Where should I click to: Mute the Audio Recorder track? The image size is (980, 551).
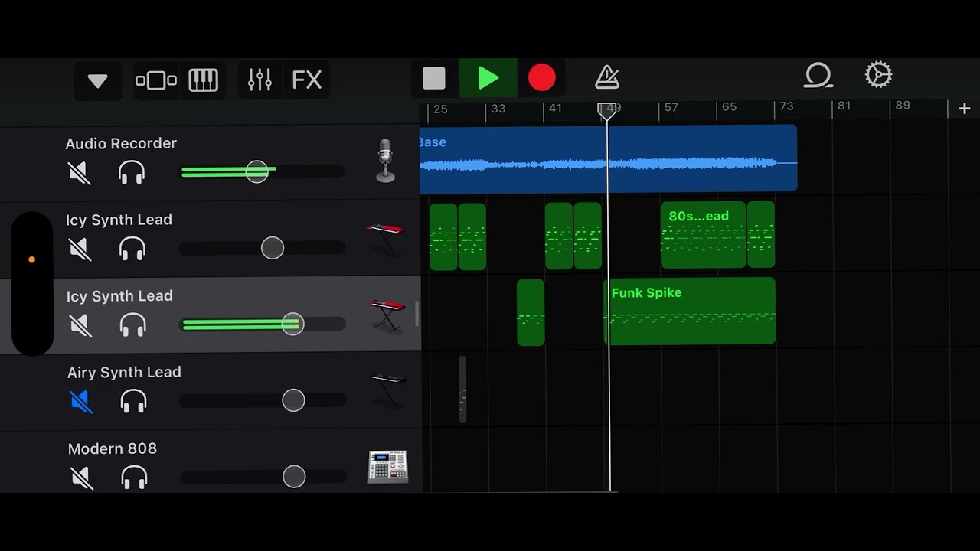tap(80, 173)
